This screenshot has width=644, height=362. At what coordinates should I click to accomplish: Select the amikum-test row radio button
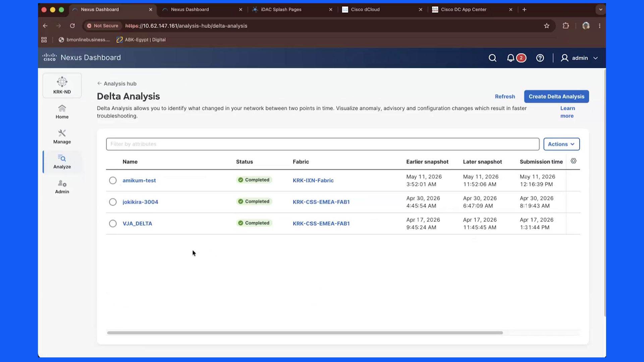coord(113,181)
